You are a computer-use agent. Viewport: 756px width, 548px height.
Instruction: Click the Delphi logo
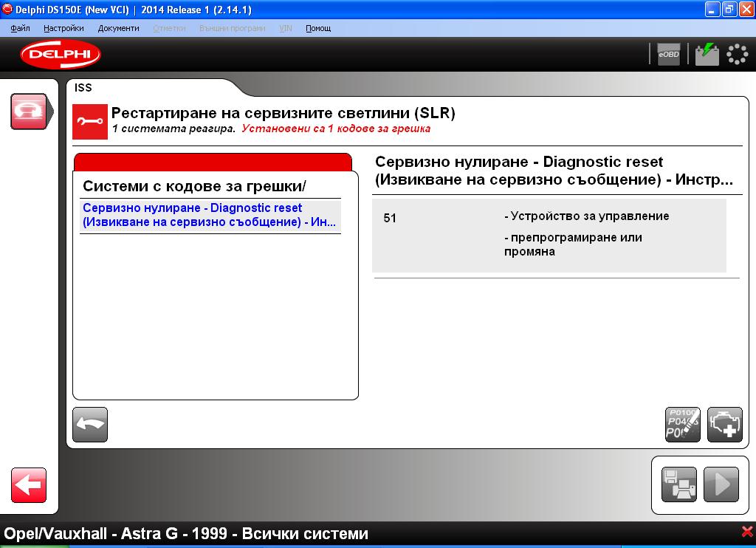pos(61,54)
